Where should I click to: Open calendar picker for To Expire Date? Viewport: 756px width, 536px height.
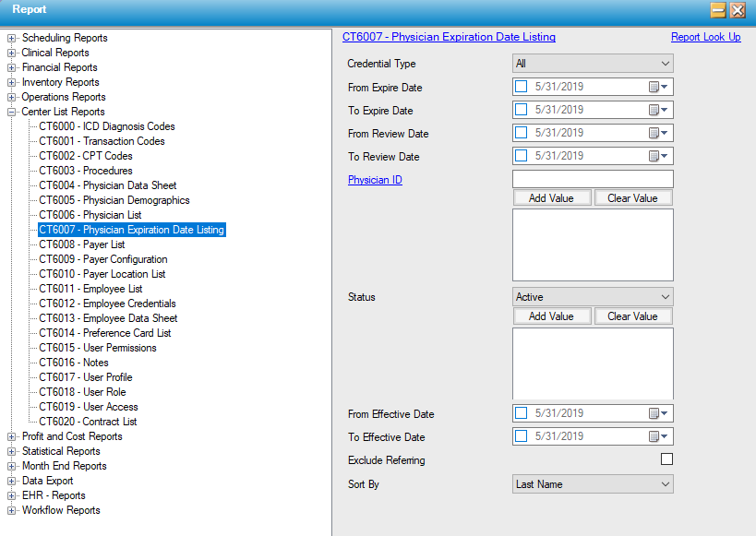[x=657, y=110]
